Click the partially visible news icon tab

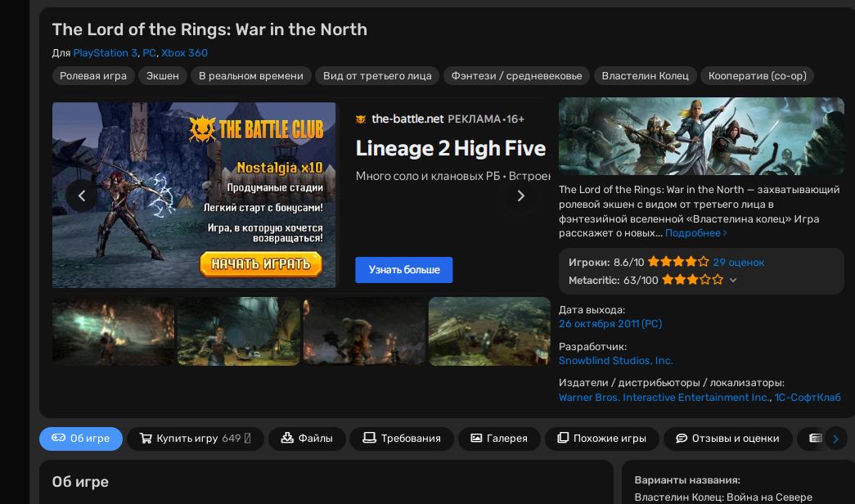(815, 438)
